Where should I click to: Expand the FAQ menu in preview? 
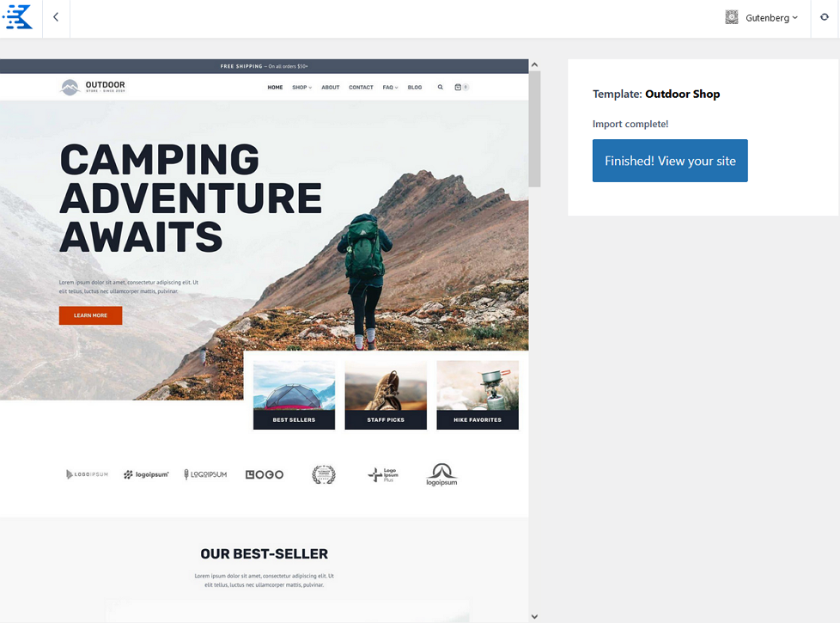click(390, 88)
